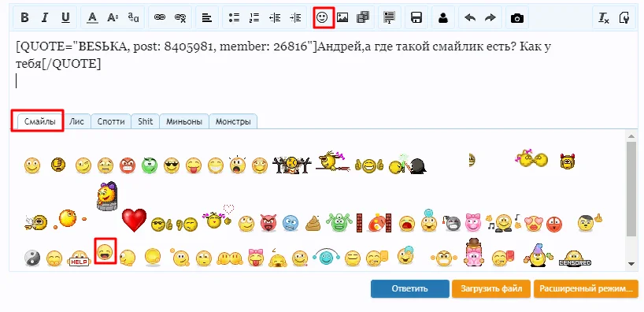Insert the green sick face smiley

[150, 165]
